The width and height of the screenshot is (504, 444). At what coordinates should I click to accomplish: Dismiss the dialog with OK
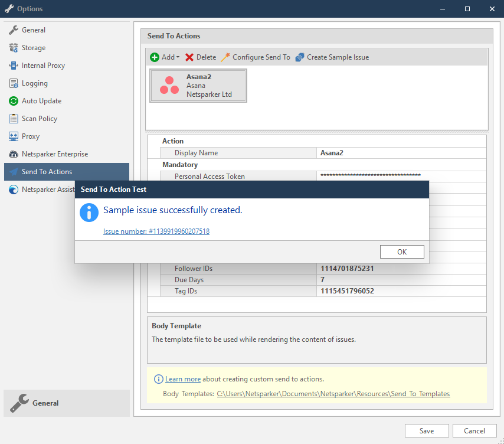402,252
